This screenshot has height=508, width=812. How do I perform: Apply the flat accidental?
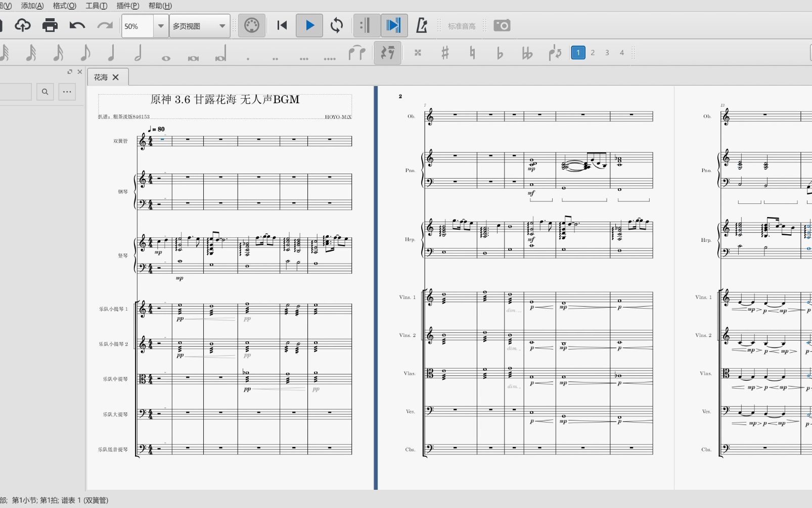(x=500, y=53)
